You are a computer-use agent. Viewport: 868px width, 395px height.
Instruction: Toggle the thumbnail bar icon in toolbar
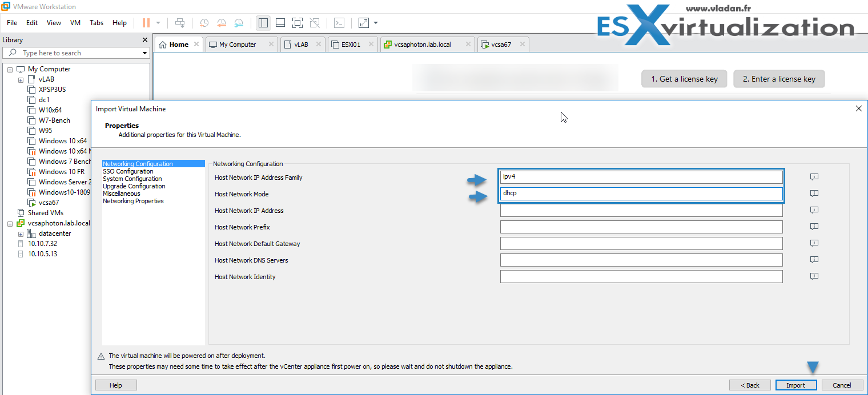coord(280,23)
